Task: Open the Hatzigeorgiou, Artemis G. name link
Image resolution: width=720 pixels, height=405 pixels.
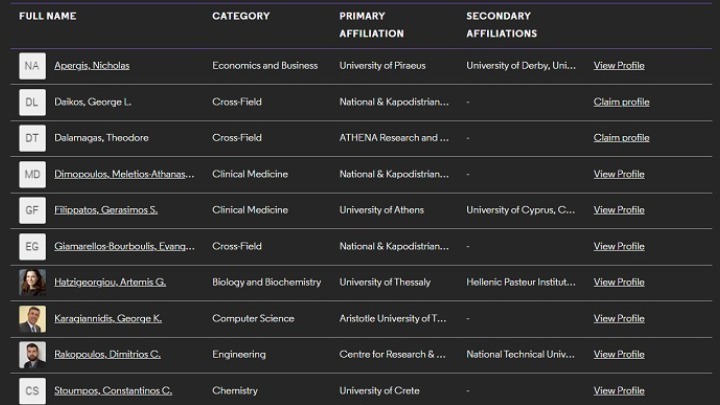Action: [x=110, y=282]
